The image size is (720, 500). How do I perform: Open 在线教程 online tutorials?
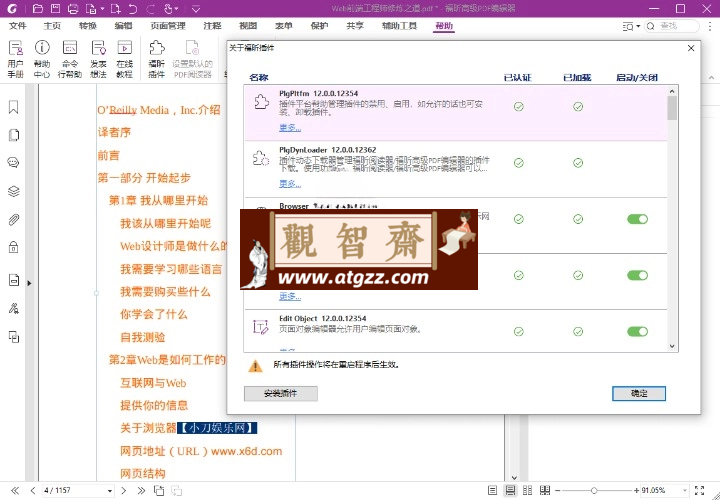pyautogui.click(x=124, y=59)
